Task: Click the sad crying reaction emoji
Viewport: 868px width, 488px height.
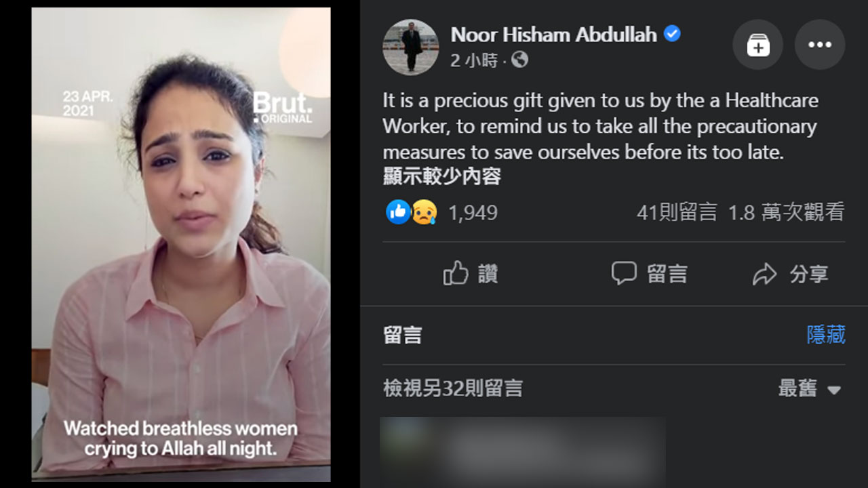Action: pos(425,212)
